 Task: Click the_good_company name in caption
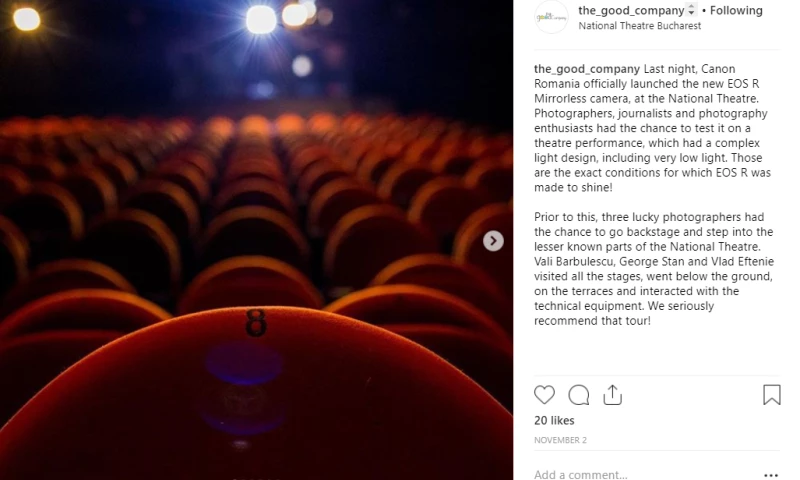[x=587, y=69]
